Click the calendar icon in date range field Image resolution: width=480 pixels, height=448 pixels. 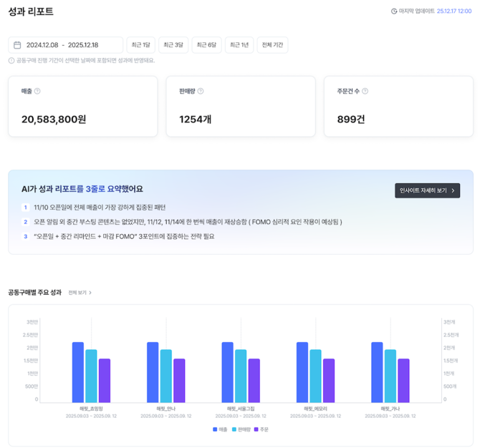[x=17, y=45]
